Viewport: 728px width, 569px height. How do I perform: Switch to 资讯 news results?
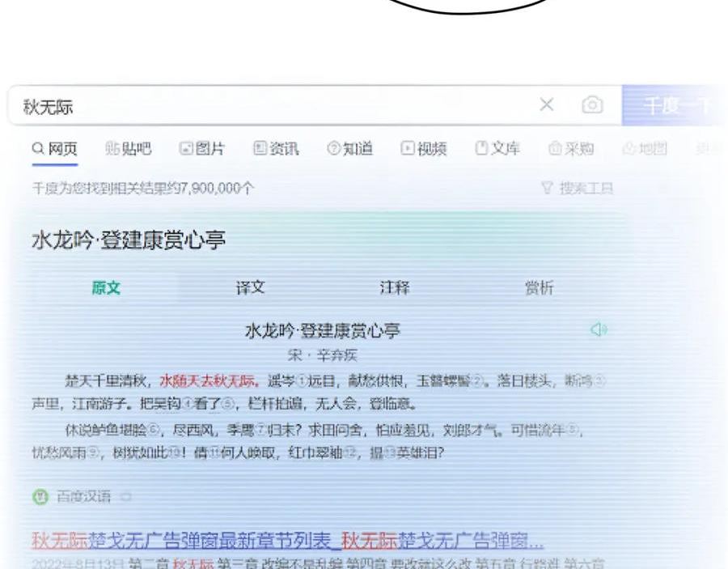(276, 149)
